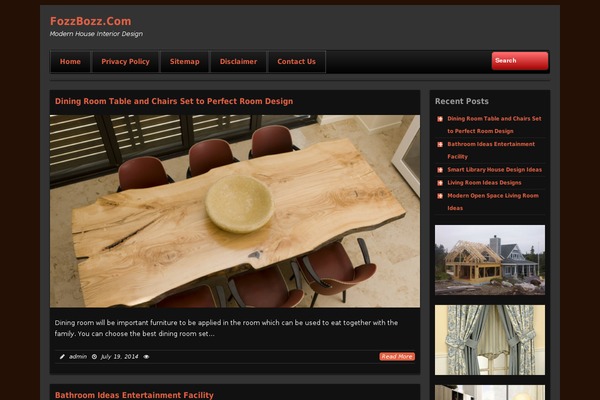Click the clock icon beside July 19, 2014

click(x=94, y=357)
